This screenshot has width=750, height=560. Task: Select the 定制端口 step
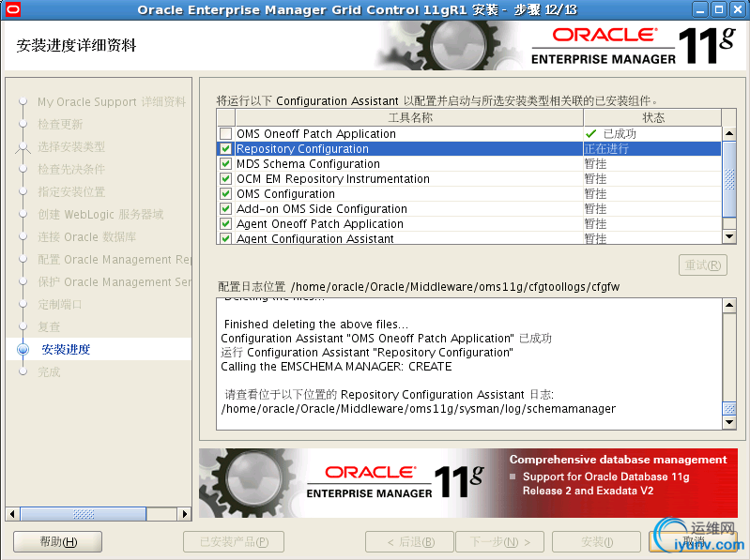pyautogui.click(x=60, y=304)
